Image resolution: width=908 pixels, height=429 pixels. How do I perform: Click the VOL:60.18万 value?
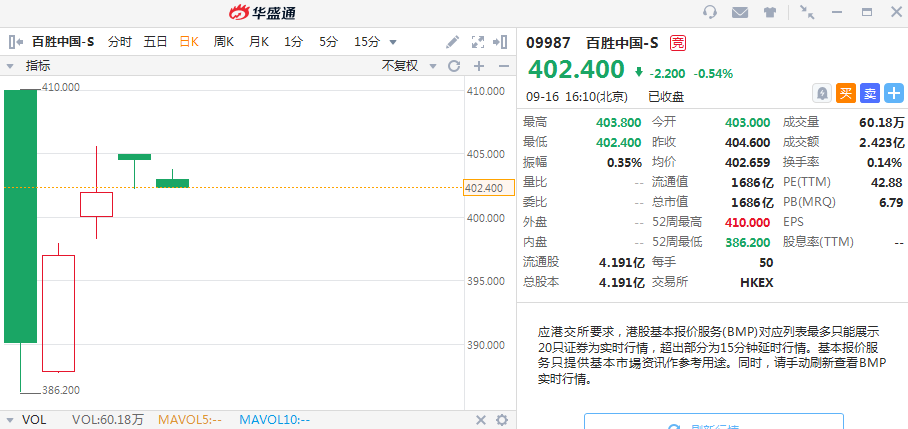[x=108, y=420]
